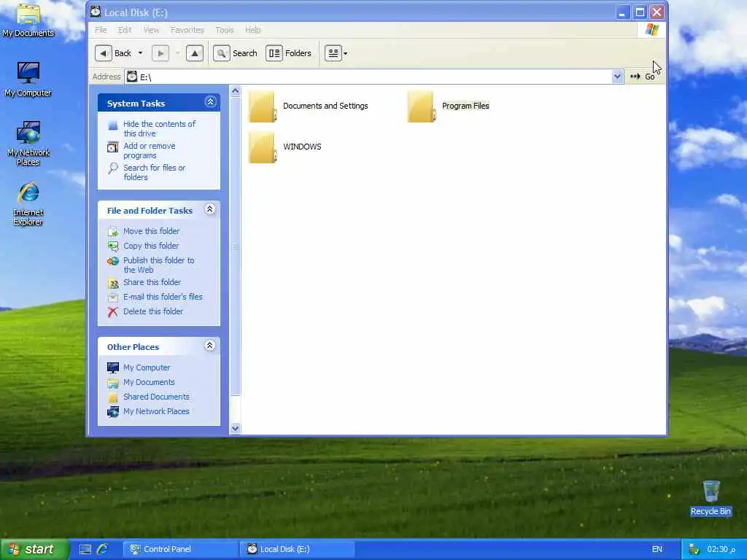Open the View menu
Image resolution: width=747 pixels, height=560 pixels.
[x=151, y=30]
